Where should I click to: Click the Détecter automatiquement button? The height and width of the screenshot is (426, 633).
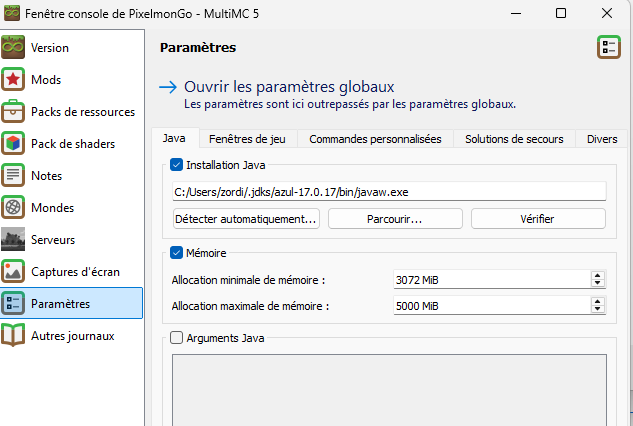pyautogui.click(x=245, y=218)
